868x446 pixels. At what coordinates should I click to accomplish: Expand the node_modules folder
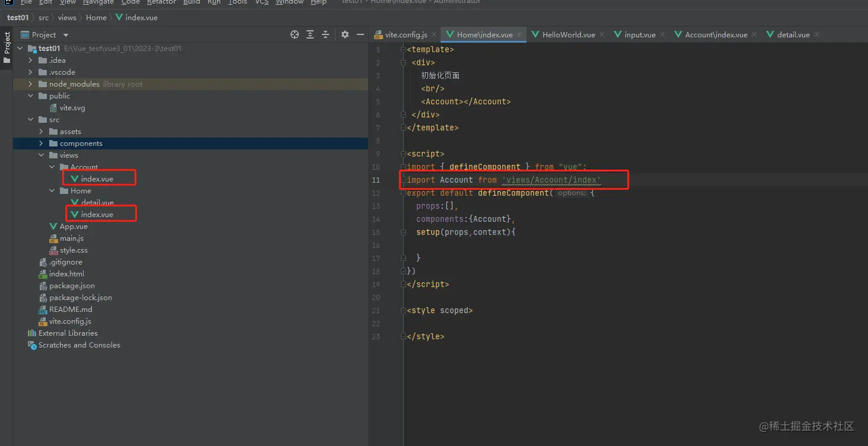click(x=31, y=84)
